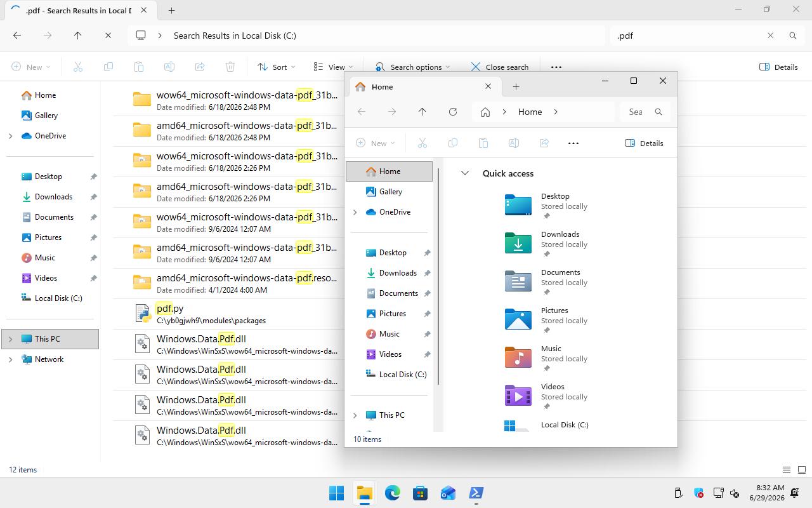The image size is (812, 508).
Task: Switch results to details list view
Action: click(786, 470)
